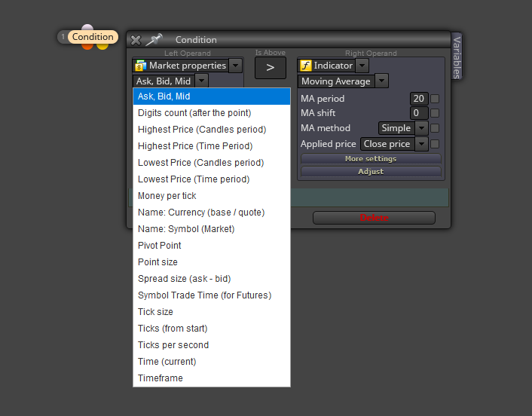Open the Indicator type dropdown arrow

(362, 66)
